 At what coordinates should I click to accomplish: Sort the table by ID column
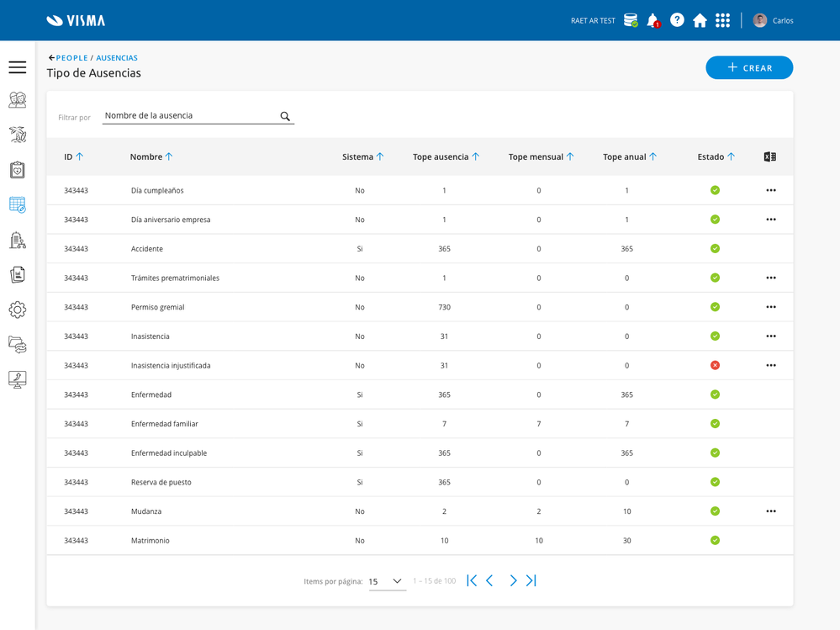74,156
